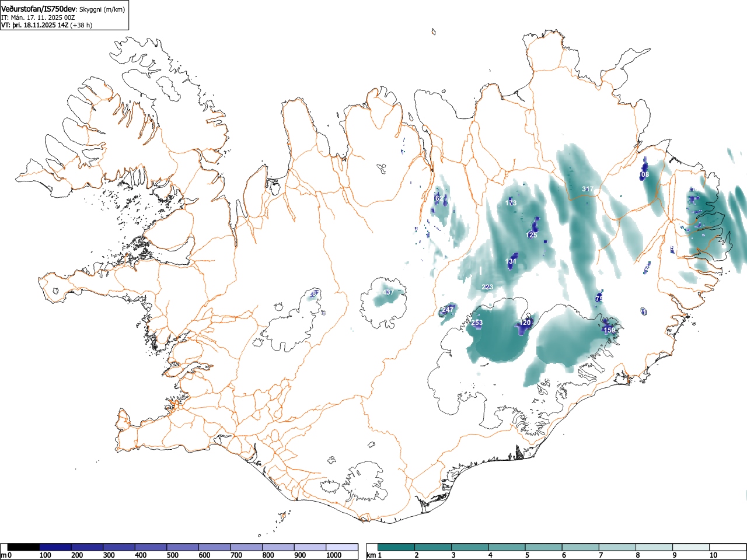The image size is (747, 560).
Task: Click the 131 visibility value on the map
Action: pos(511,261)
